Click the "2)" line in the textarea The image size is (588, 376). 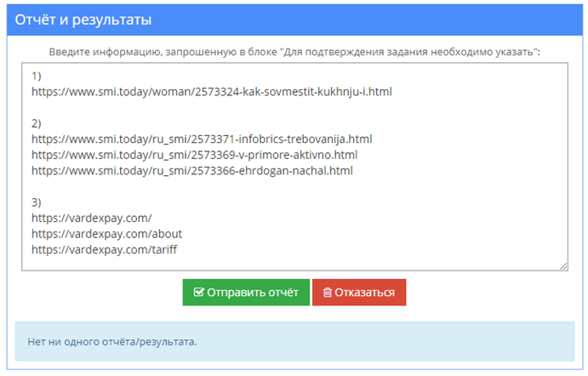point(37,123)
